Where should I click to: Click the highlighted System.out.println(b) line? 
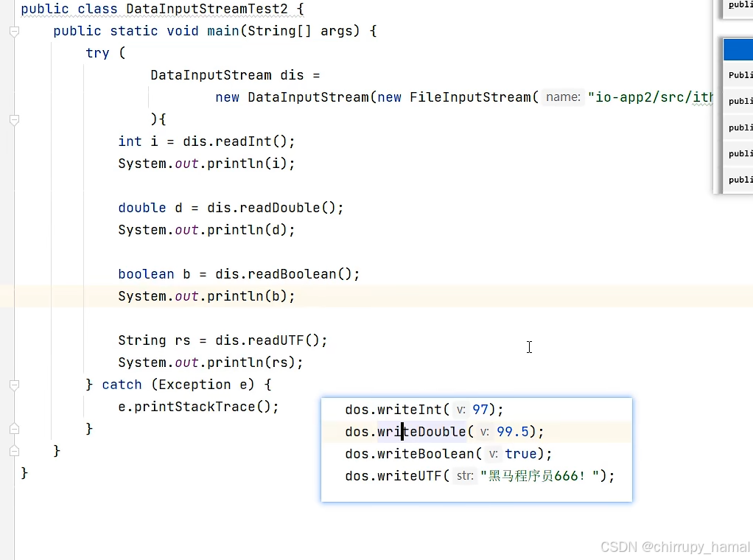(206, 296)
